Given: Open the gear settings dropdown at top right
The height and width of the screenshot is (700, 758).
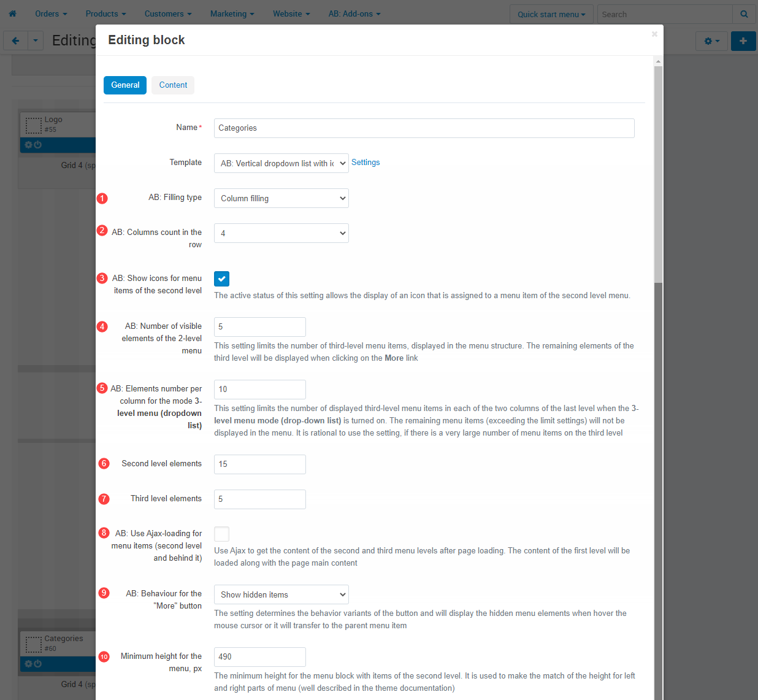Looking at the screenshot, I should point(711,40).
